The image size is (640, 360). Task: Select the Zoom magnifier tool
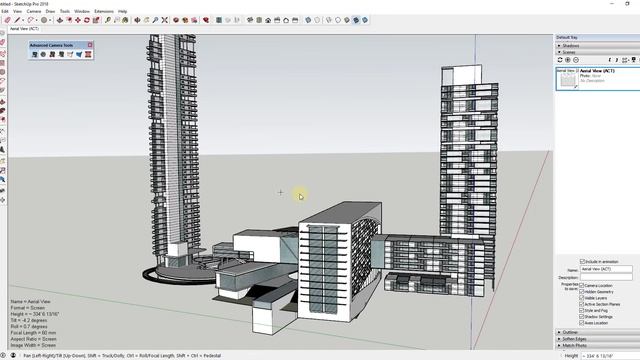[x=156, y=20]
